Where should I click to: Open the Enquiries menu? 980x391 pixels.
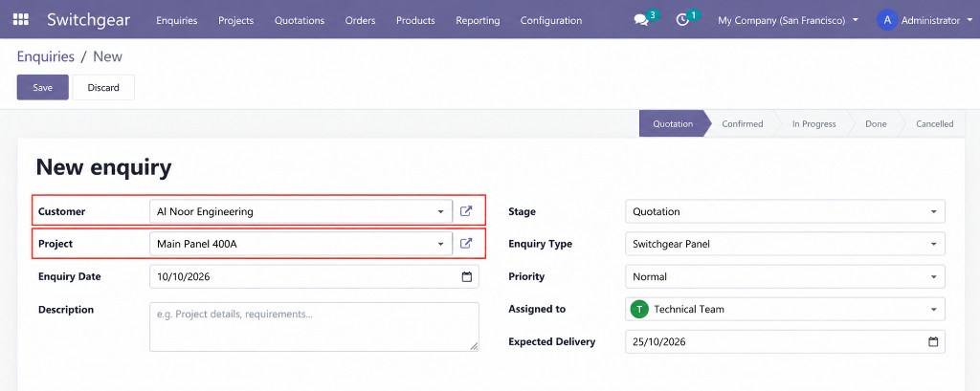(x=177, y=20)
